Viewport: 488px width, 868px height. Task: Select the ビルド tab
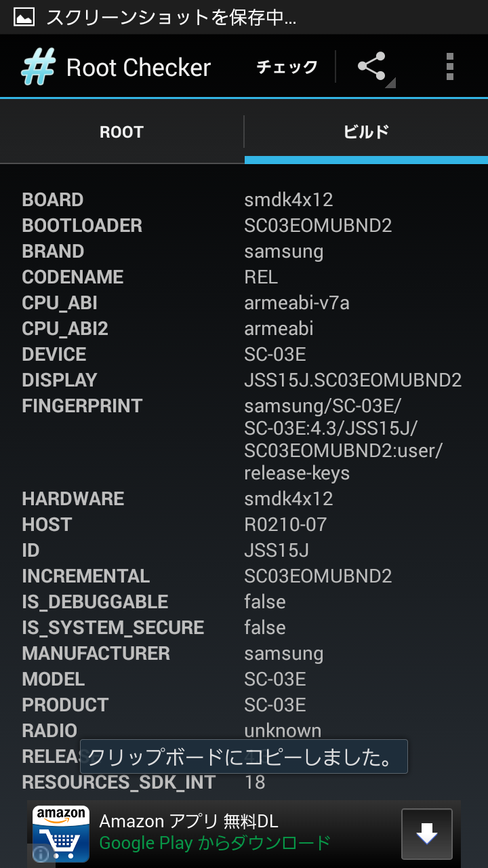tap(366, 132)
